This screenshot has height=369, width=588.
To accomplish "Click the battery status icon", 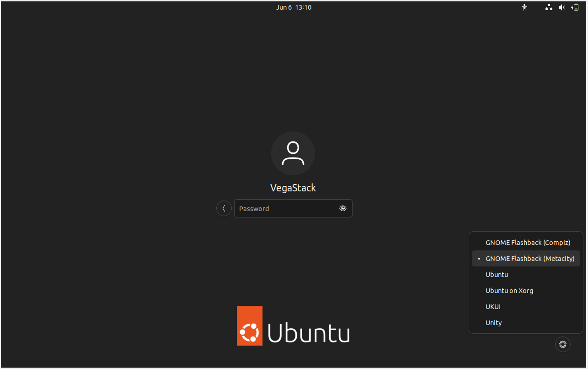I will 575,7.
